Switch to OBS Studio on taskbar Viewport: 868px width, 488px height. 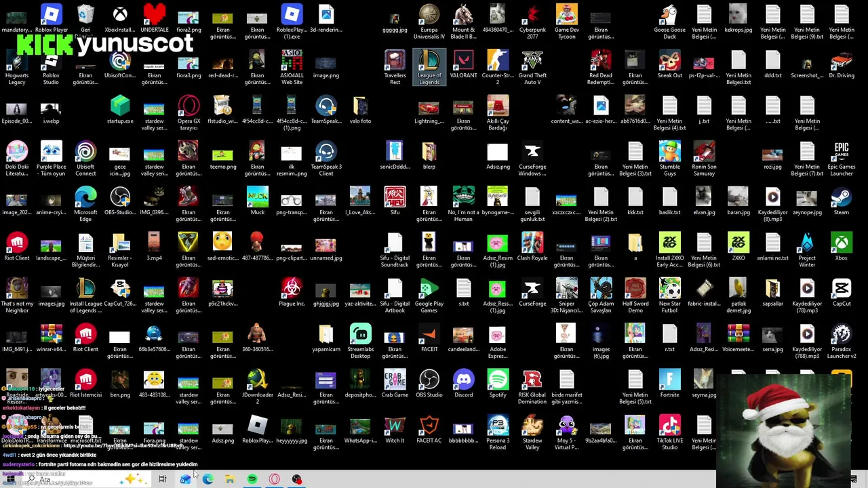tap(297, 479)
